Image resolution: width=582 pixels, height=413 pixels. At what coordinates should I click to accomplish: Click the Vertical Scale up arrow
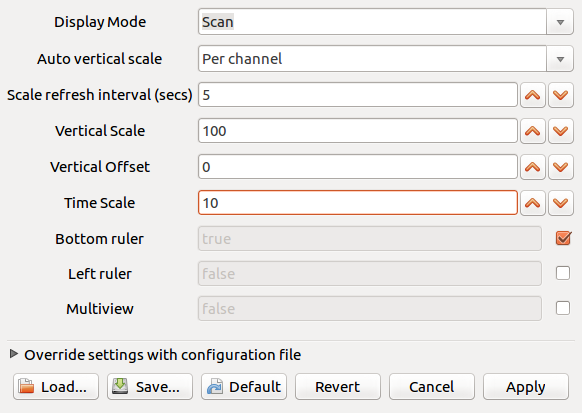point(533,131)
